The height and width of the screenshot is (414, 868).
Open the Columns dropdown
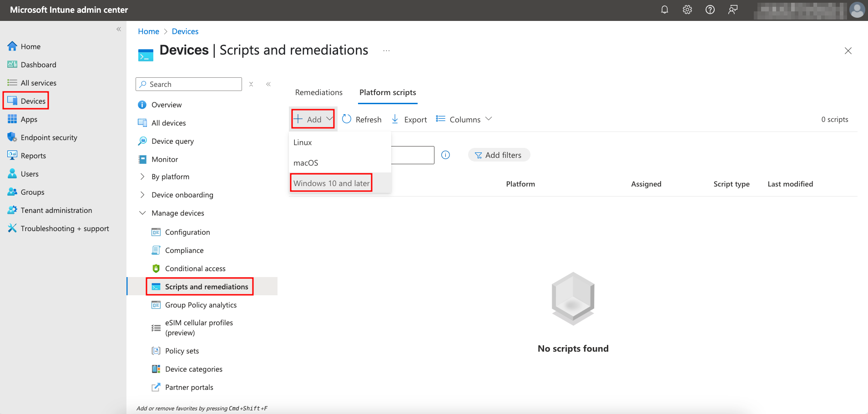[x=464, y=119]
